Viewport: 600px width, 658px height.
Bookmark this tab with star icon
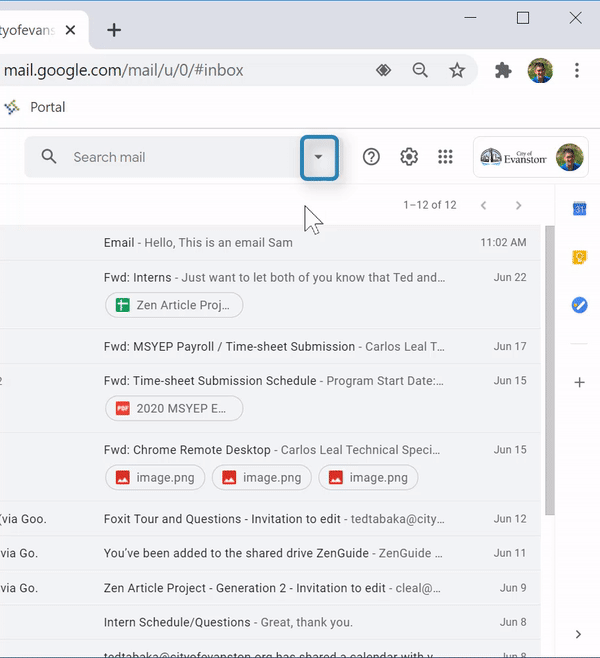click(x=457, y=70)
